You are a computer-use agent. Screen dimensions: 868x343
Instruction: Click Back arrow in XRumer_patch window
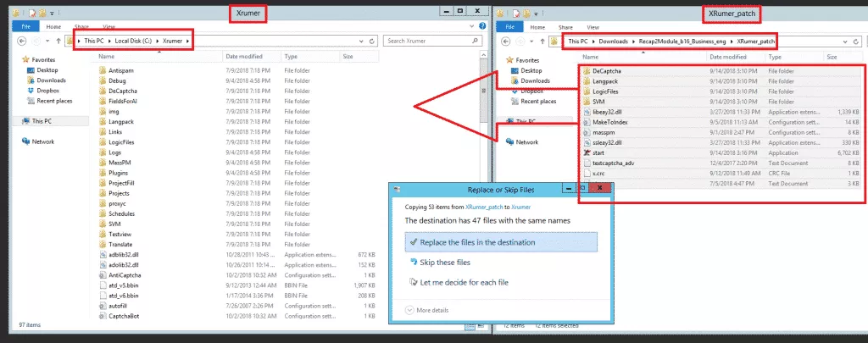click(x=506, y=41)
